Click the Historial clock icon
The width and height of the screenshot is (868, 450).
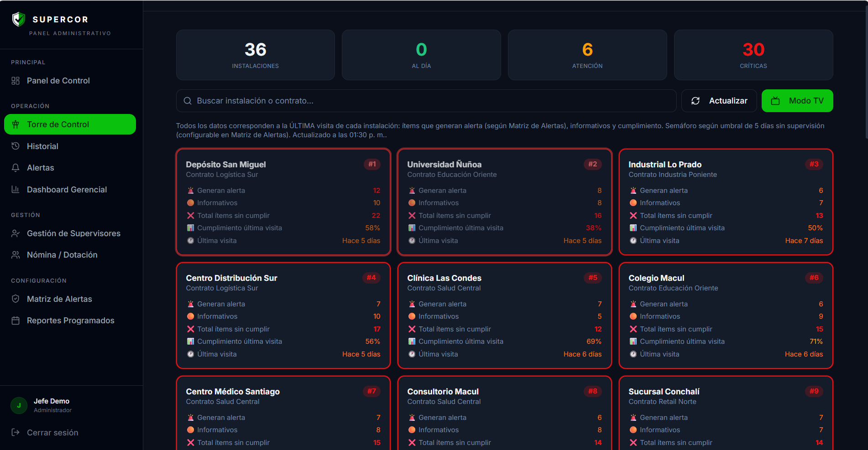tap(16, 146)
